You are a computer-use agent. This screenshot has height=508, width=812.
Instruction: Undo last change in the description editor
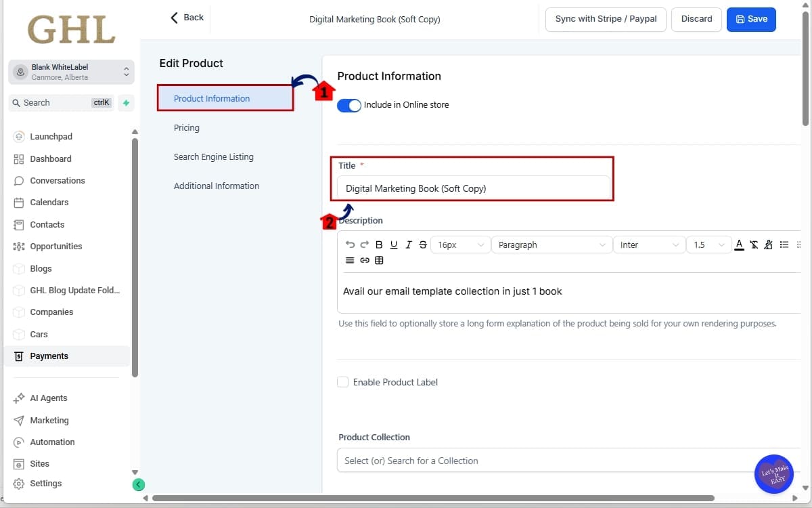point(350,245)
